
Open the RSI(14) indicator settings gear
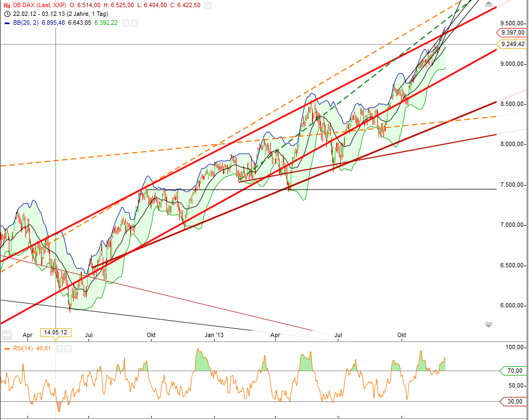59,348
